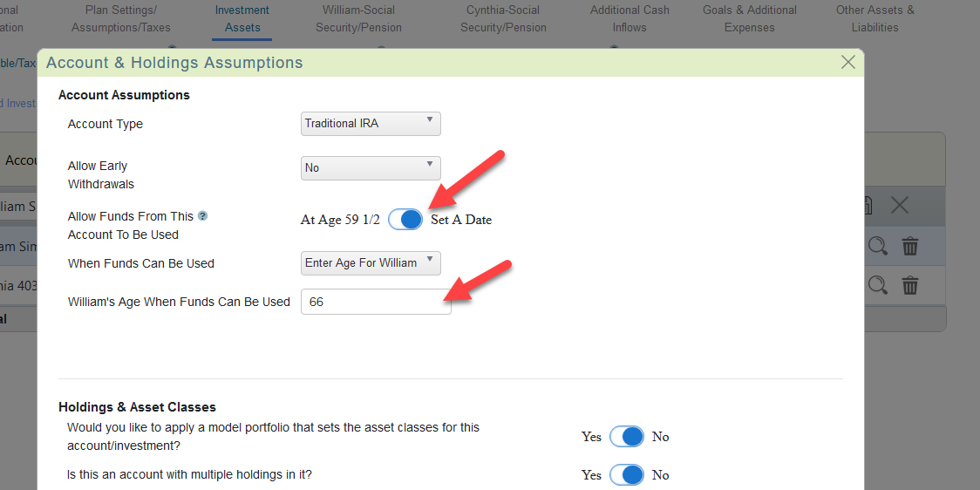The image size is (980, 490).
Task: Switch to the Investment Assets tab
Action: 242,19
